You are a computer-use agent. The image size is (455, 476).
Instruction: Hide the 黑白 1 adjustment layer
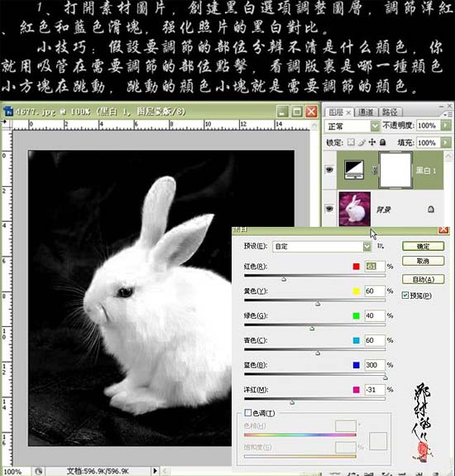click(x=329, y=170)
